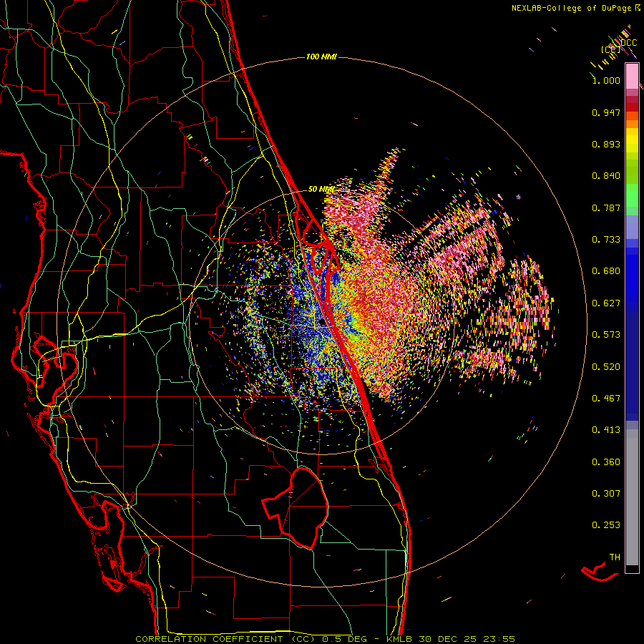Select the 0.947 legend value
The width and height of the screenshot is (644, 644).
(606, 112)
